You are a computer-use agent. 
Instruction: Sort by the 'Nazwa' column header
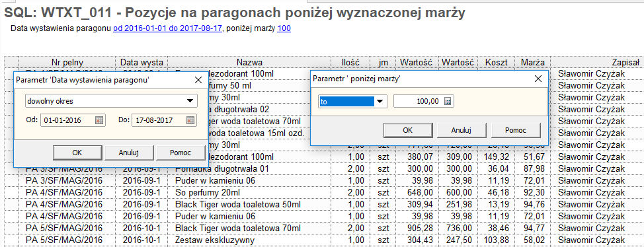click(249, 62)
